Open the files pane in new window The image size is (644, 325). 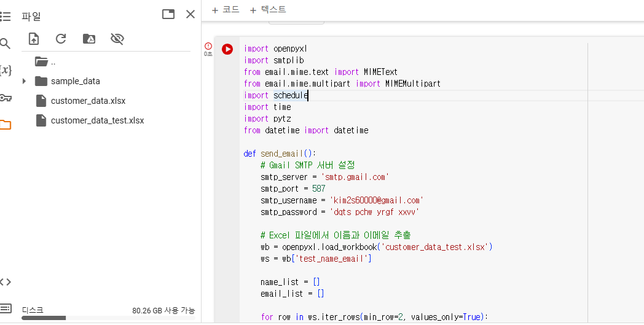click(x=168, y=14)
